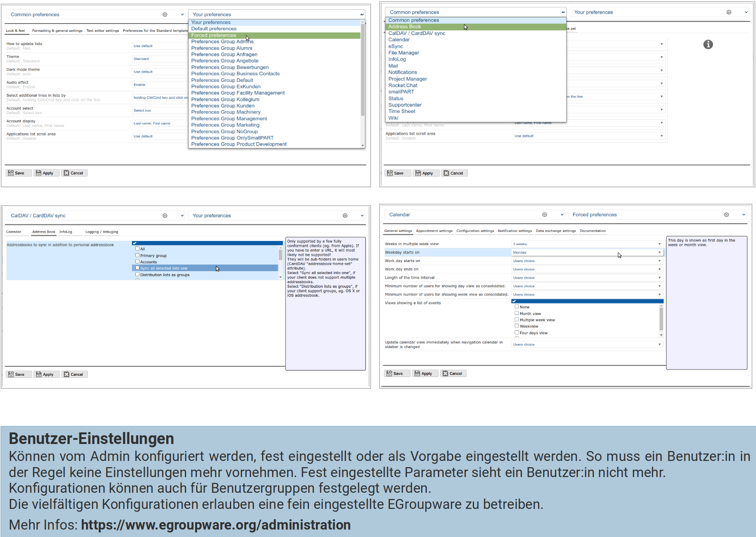
Task: Open the egroupware.org/administration link
Action: tap(215, 525)
